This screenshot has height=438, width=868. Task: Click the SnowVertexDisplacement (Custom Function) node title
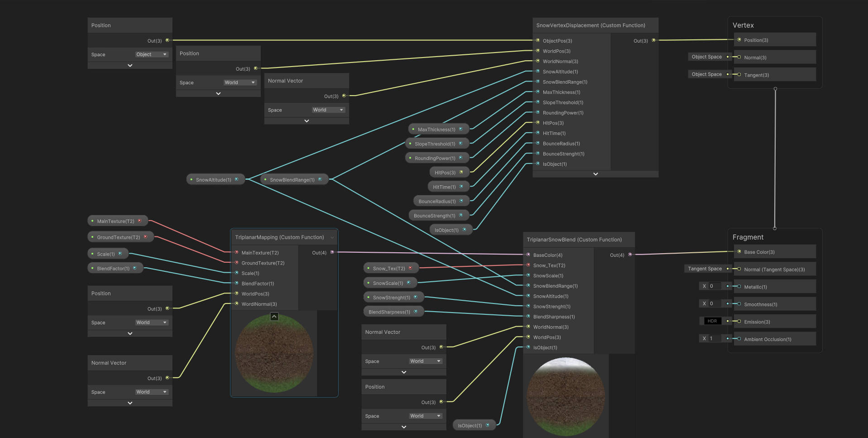click(591, 25)
